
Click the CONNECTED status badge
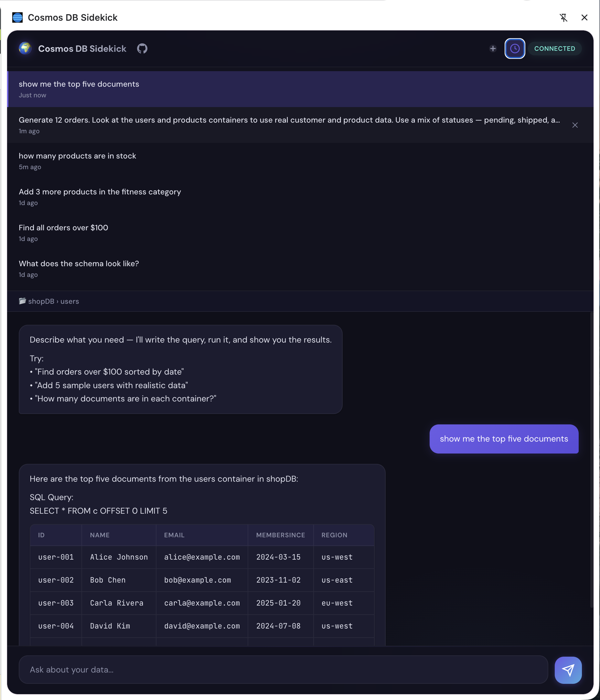[554, 49]
